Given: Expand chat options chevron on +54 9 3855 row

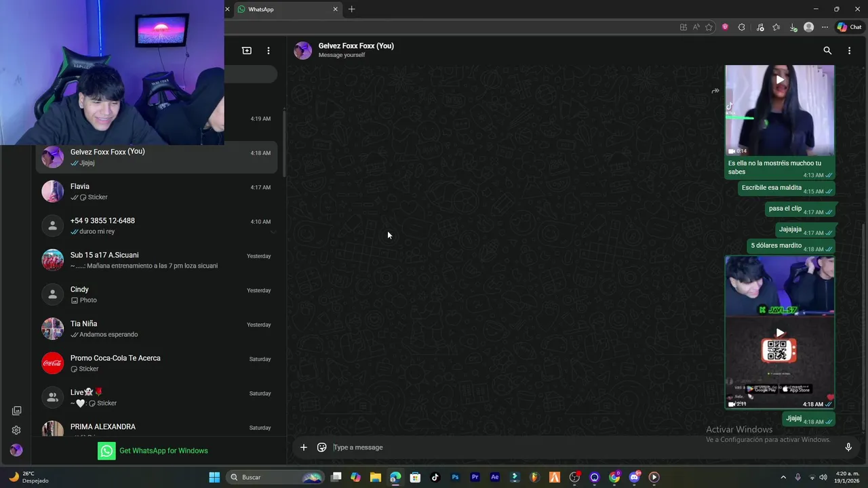Looking at the screenshot, I should click(273, 232).
